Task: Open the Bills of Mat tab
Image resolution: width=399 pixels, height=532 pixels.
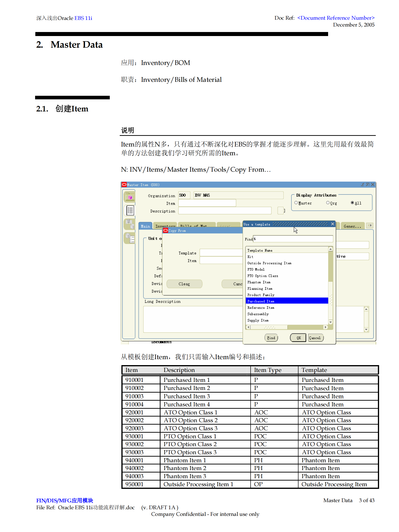Action: (x=194, y=226)
